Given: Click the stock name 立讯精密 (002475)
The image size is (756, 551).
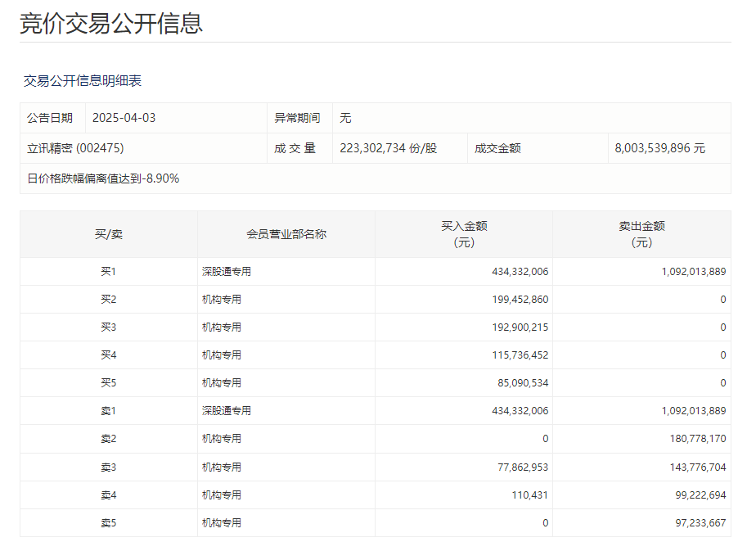Looking at the screenshot, I should click(75, 148).
